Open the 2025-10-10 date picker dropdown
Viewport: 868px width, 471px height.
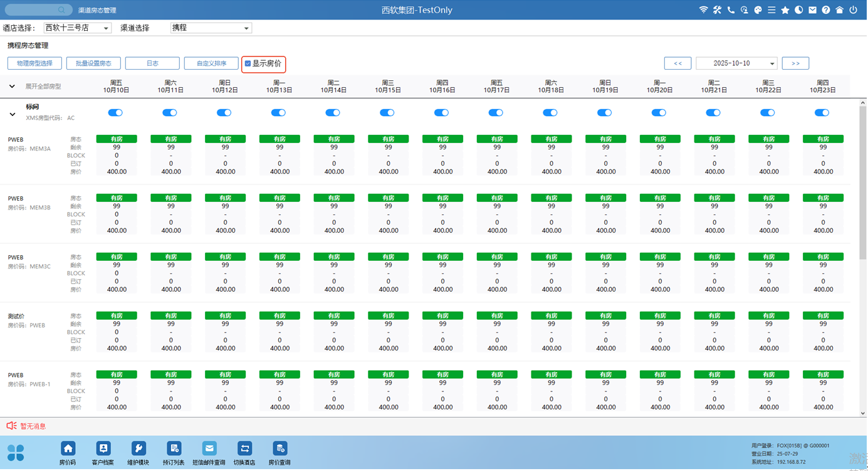point(736,63)
